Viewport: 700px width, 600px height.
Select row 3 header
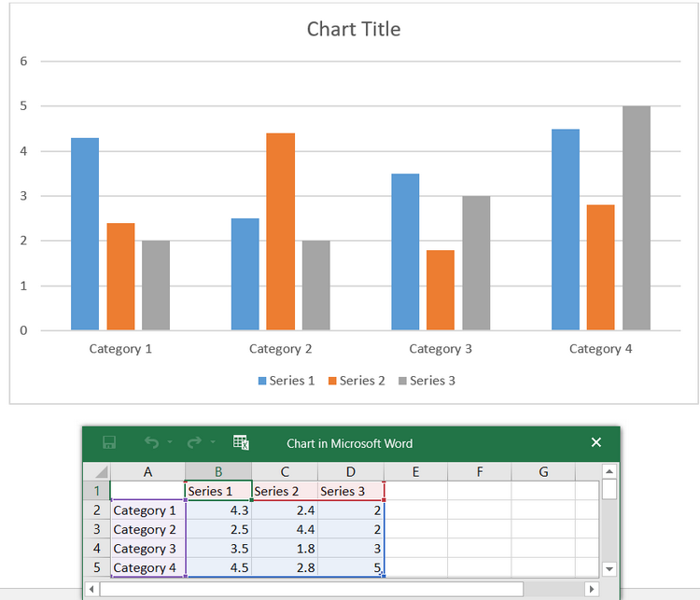tap(97, 529)
